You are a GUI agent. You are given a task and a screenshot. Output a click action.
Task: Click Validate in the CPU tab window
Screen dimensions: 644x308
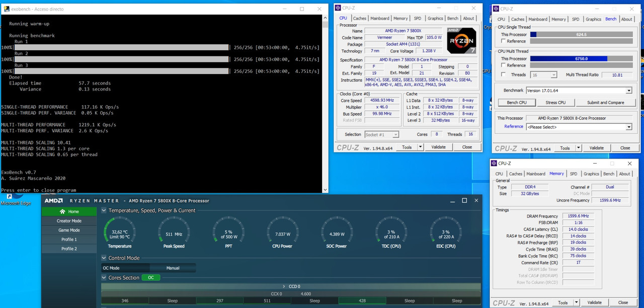[x=439, y=147]
